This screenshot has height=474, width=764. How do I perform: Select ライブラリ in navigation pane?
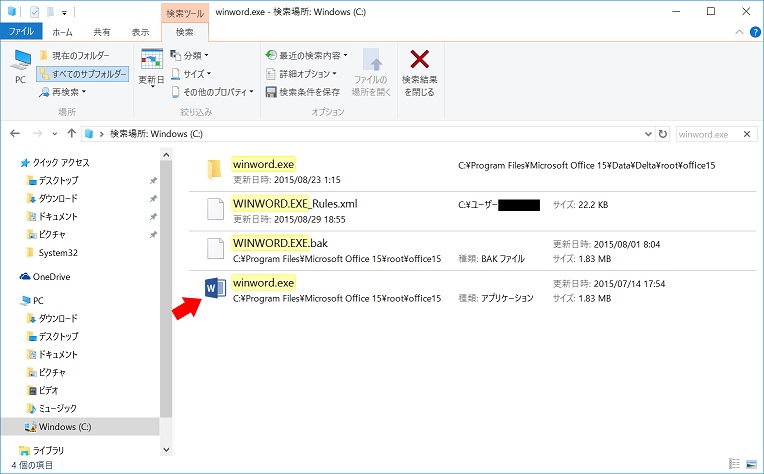(41, 451)
